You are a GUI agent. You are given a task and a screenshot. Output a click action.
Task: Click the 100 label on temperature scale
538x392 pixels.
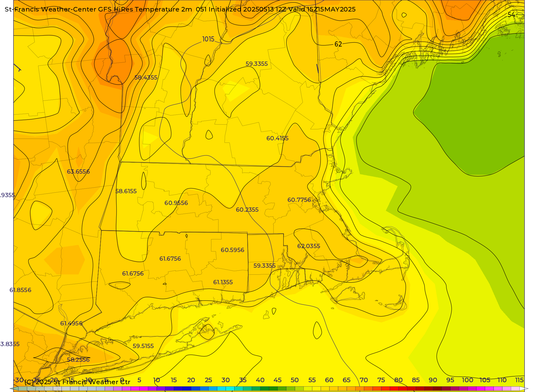(467, 380)
